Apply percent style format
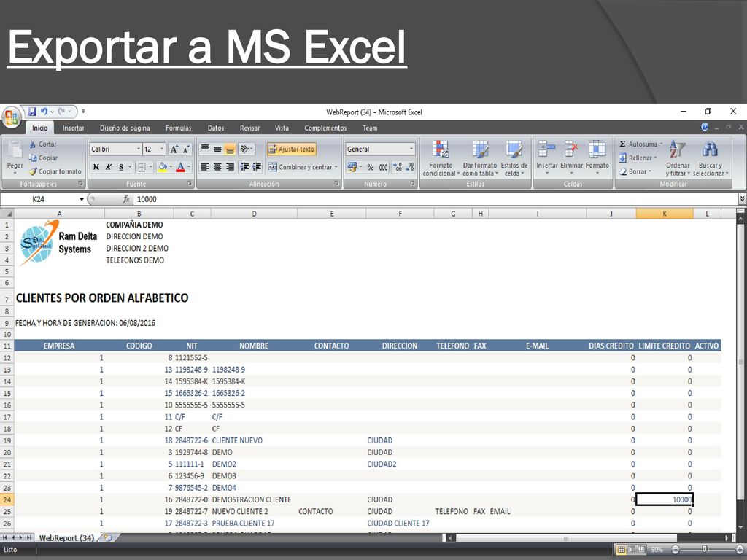 click(370, 167)
